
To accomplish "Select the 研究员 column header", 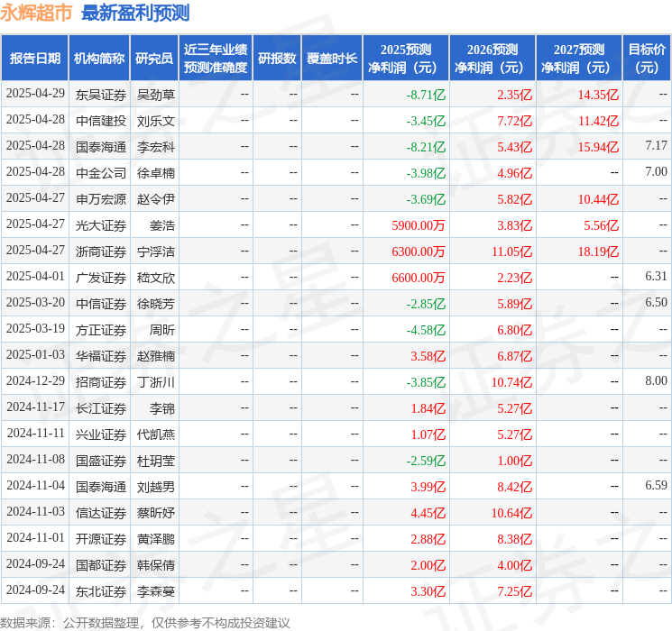I will click(x=154, y=58).
